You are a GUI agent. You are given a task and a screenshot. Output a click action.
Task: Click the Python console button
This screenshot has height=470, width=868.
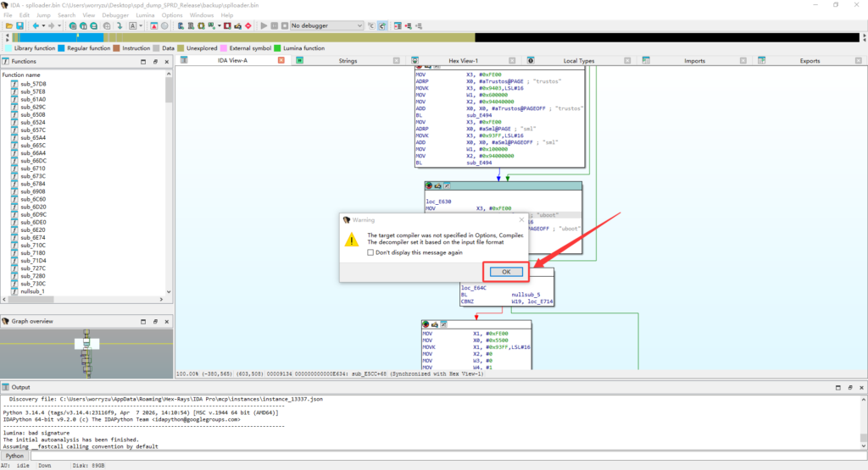pyautogui.click(x=14, y=456)
